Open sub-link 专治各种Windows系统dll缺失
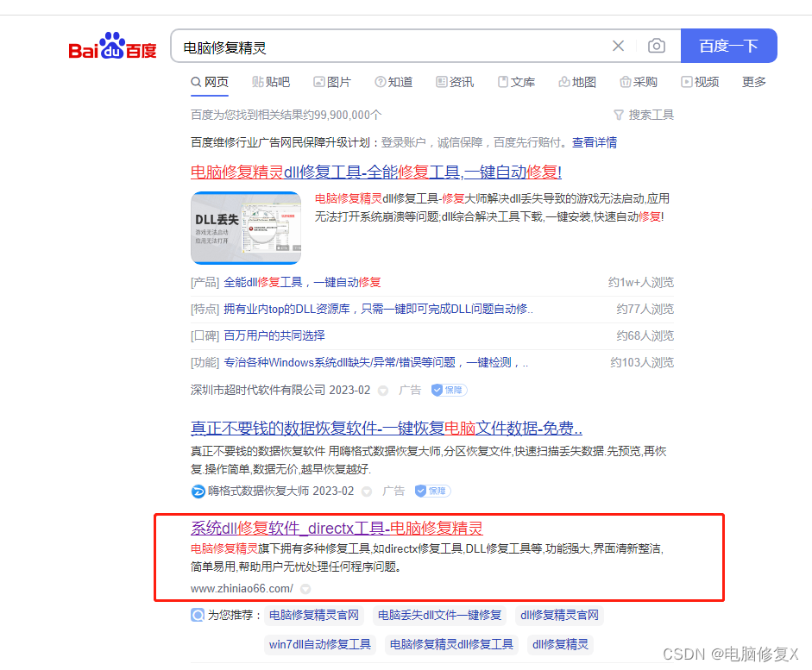Viewport: 812px width, 670px height. tap(376, 363)
